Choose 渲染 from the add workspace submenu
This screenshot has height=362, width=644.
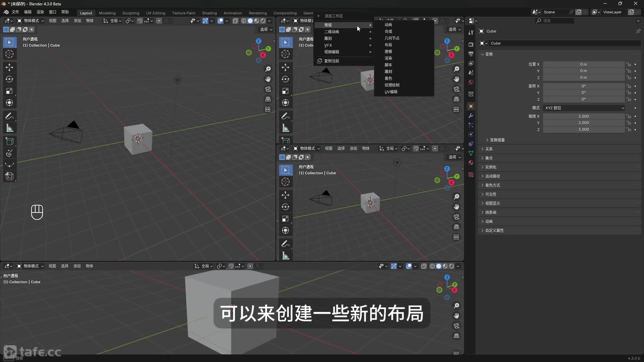coord(389,58)
